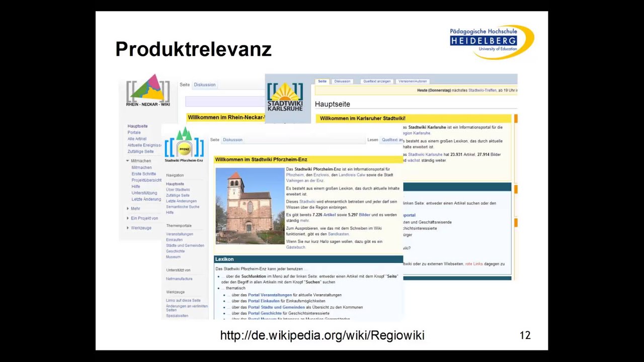Click the Rhein-Neckar-Wiki logo

[x=148, y=90]
